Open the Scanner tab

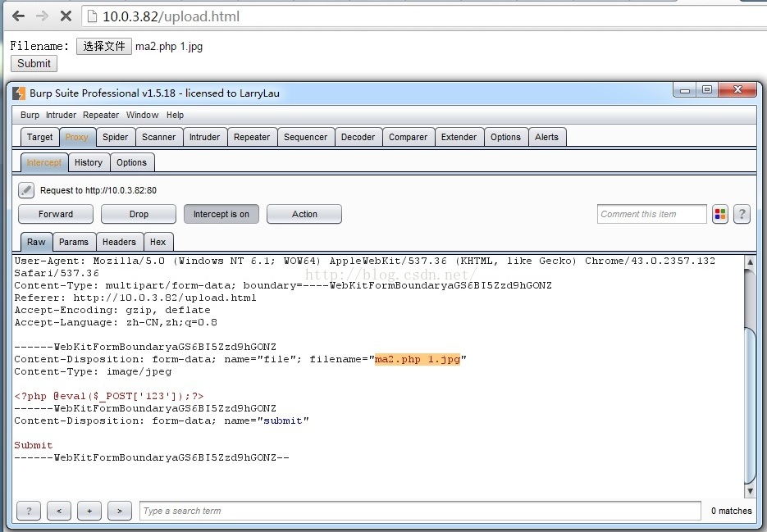coord(159,138)
